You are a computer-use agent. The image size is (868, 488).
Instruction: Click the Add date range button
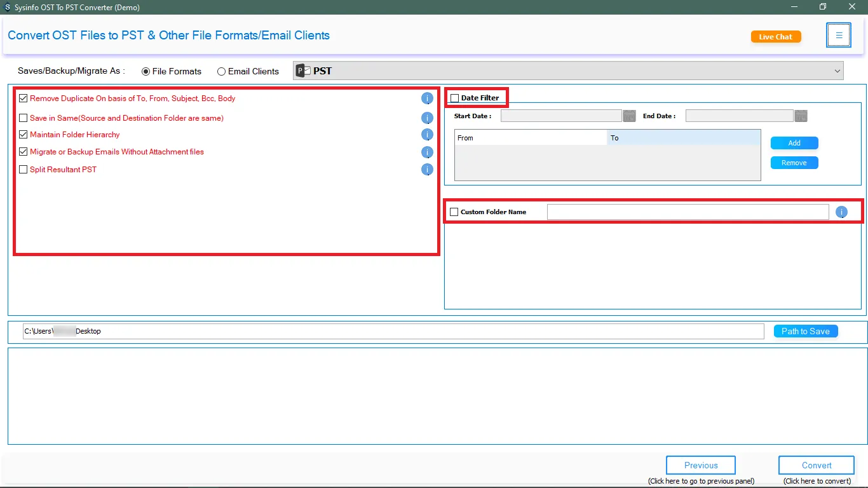(794, 143)
